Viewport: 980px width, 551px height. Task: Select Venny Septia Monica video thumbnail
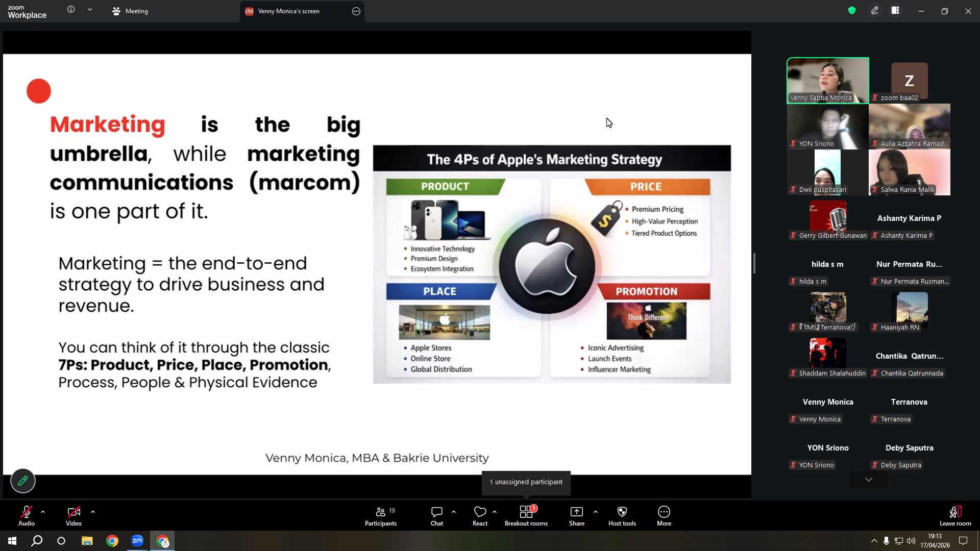click(x=828, y=81)
